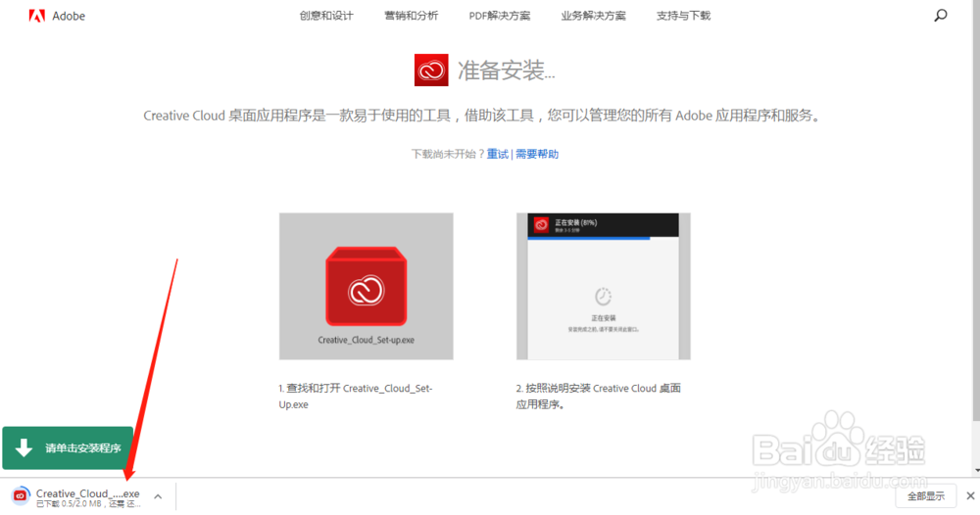This screenshot has width=980, height=515.
Task: Click the 全部显示 show all button
Action: 926,496
